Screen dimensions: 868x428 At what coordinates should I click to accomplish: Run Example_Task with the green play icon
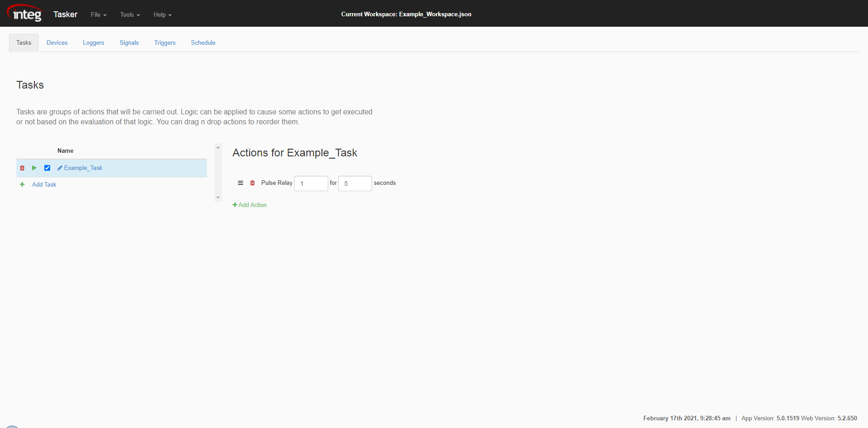click(x=34, y=168)
